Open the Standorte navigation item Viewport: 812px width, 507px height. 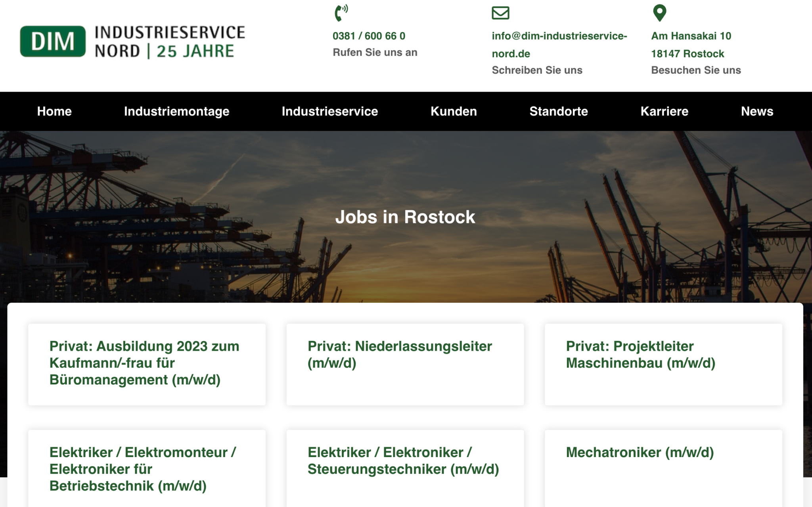tap(559, 111)
